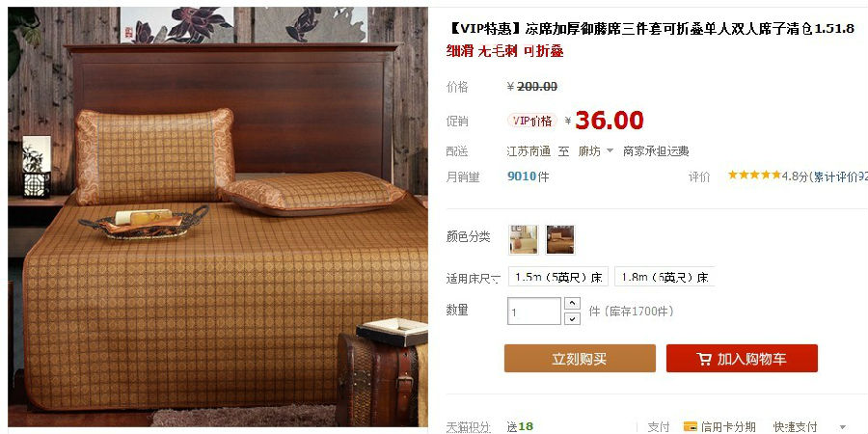Click the 信用卡分期 installment link

click(728, 427)
